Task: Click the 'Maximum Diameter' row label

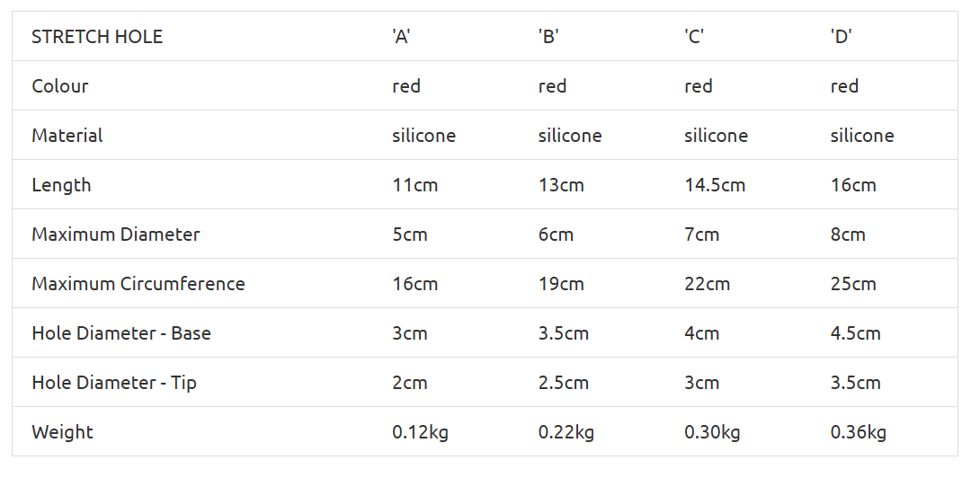Action: tap(116, 235)
